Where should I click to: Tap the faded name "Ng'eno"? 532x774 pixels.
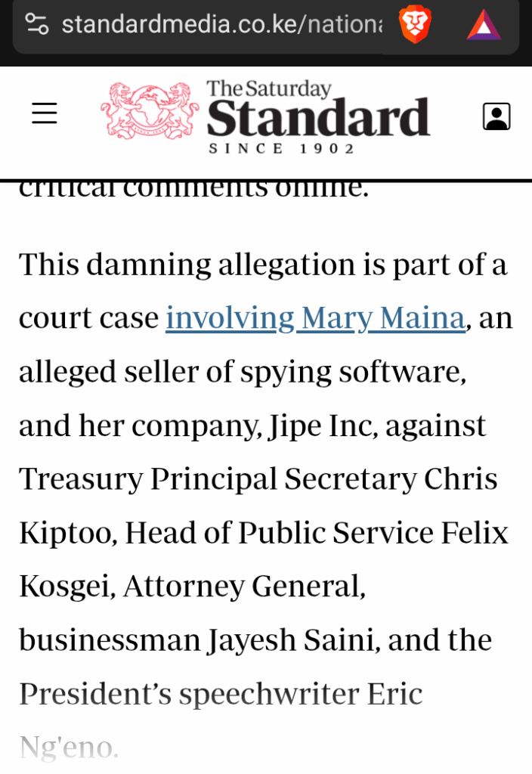pyautogui.click(x=69, y=748)
